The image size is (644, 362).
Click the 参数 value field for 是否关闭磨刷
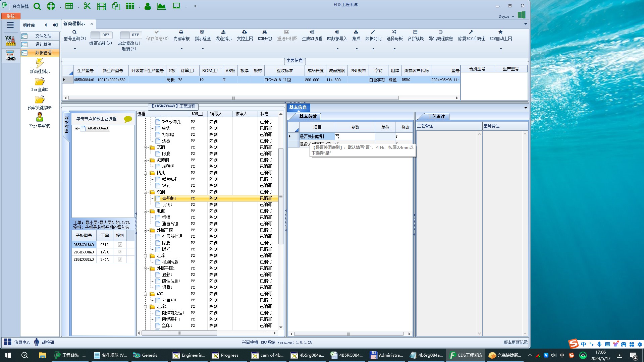coord(355,136)
